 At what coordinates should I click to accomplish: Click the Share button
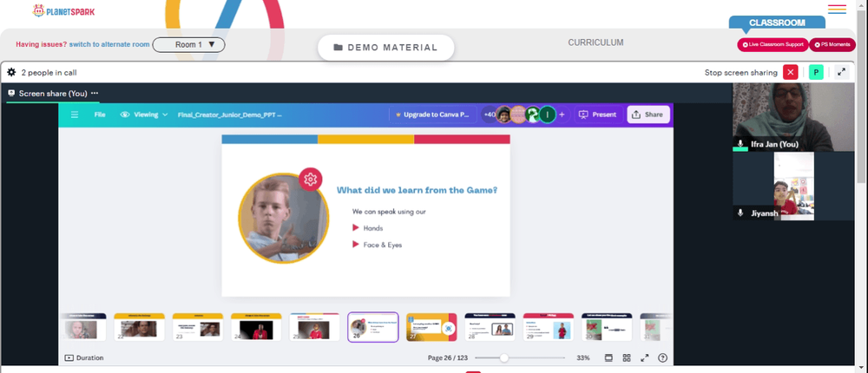[648, 115]
